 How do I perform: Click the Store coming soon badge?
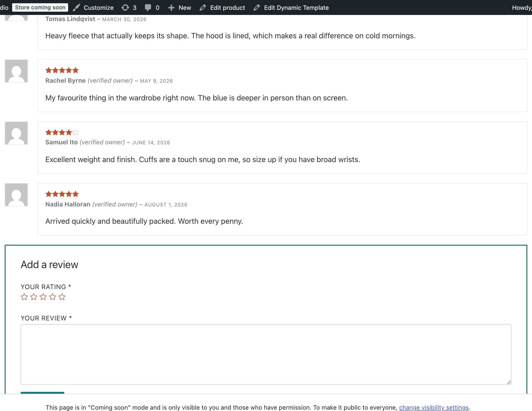[x=40, y=7]
